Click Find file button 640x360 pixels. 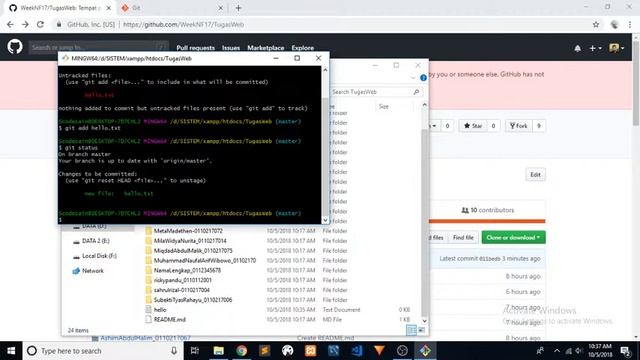tap(463, 238)
